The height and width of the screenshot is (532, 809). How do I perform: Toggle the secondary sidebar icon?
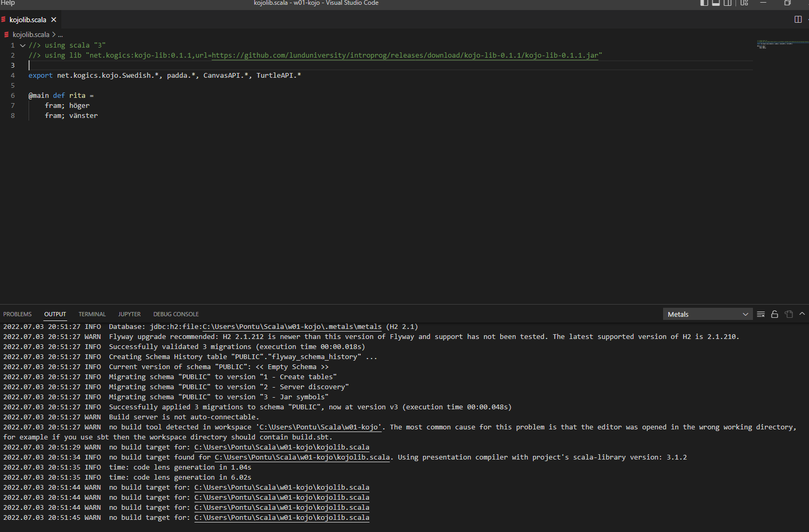point(728,3)
